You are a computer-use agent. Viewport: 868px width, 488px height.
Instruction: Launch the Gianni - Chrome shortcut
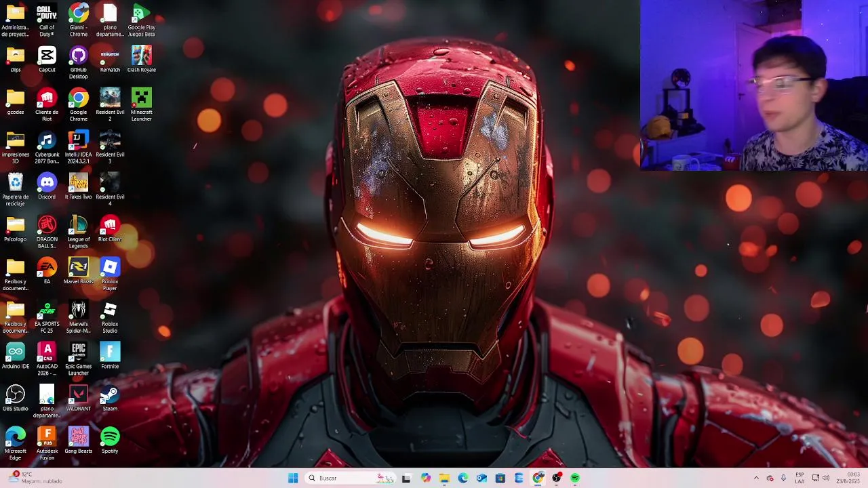coord(79,20)
